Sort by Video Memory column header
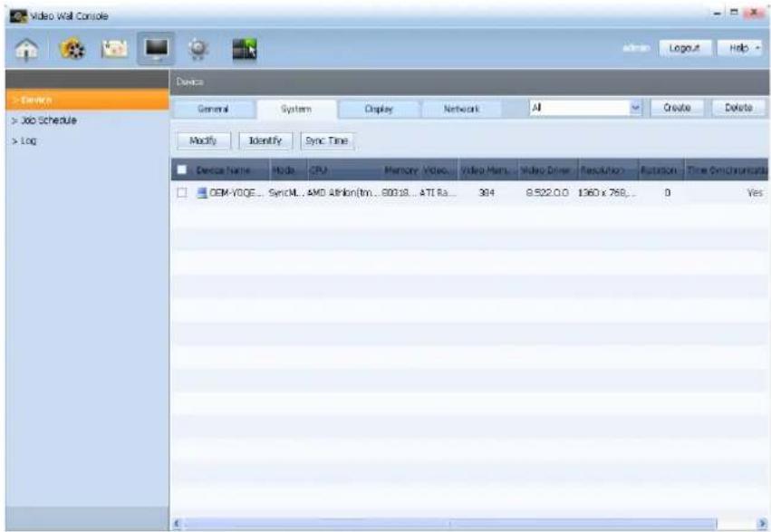The width and height of the screenshot is (771, 532). [487, 170]
